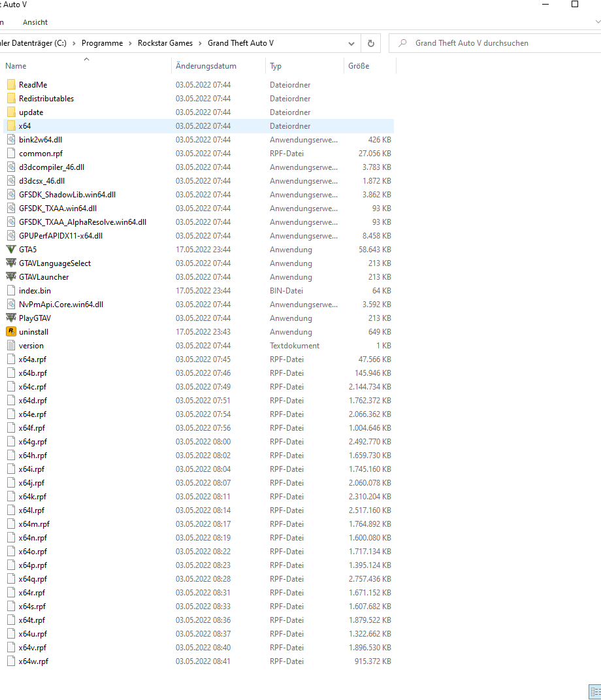The height and width of the screenshot is (700, 601).
Task: Select the PlayGTAV application icon
Action: point(11,318)
